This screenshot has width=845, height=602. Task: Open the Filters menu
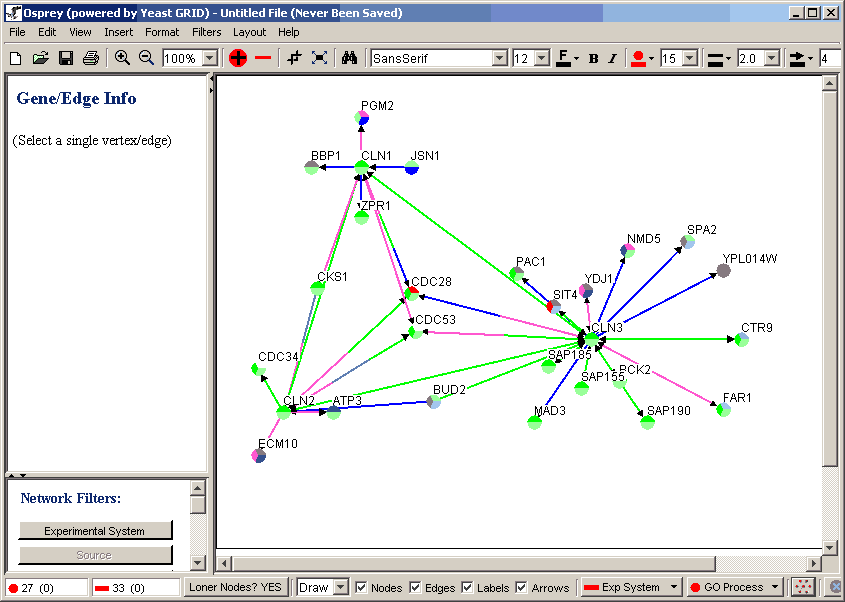206,32
